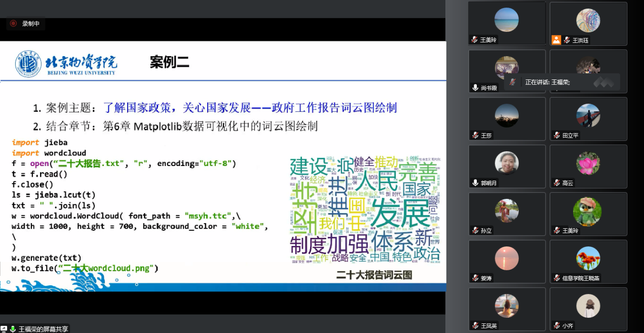Select the cartoon bird avatar of 王美玲

588,211
